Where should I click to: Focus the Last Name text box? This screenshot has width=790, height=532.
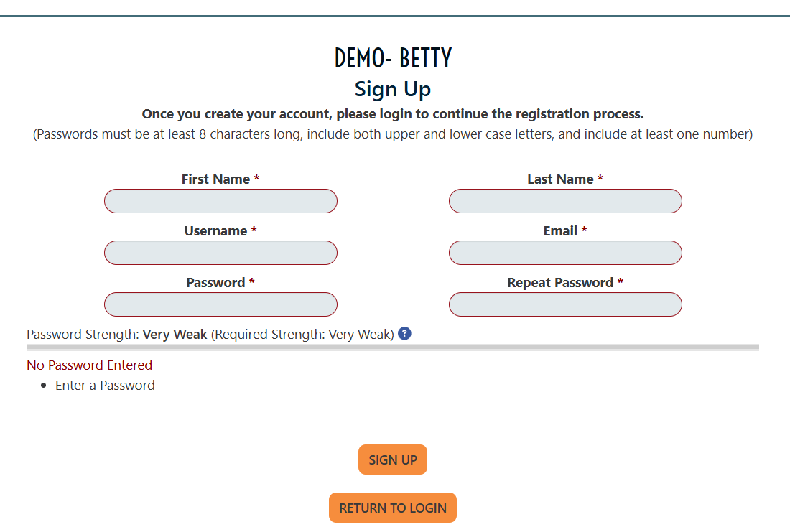pos(565,201)
